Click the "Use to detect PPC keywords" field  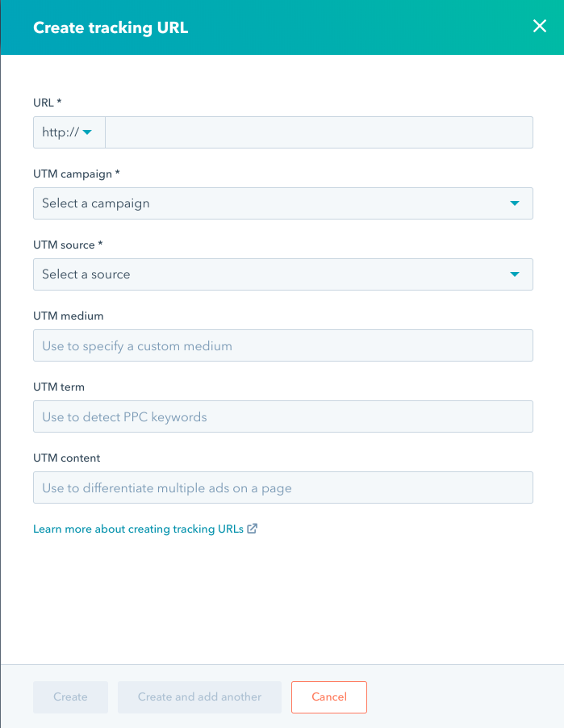pos(282,416)
